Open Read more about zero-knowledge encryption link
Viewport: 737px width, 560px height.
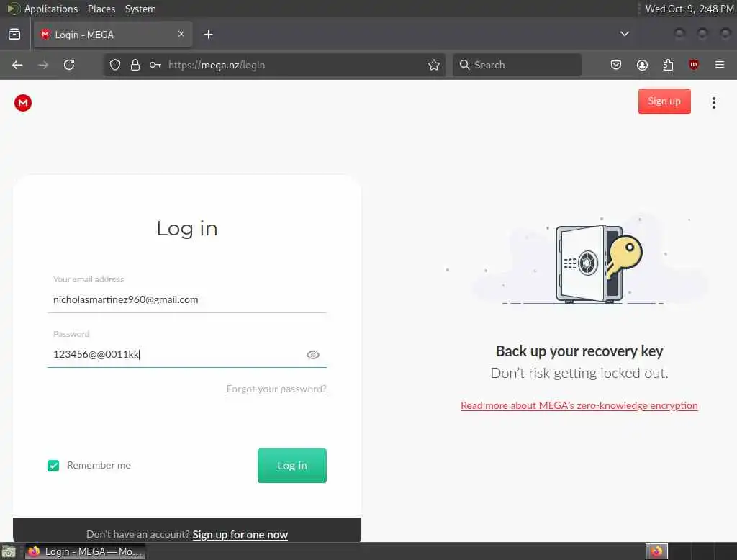(579, 405)
